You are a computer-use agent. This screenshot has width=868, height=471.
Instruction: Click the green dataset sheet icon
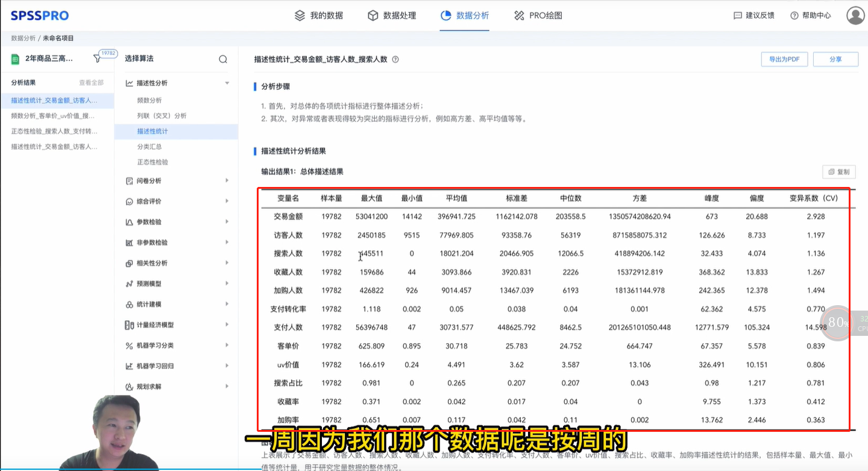[x=16, y=59]
